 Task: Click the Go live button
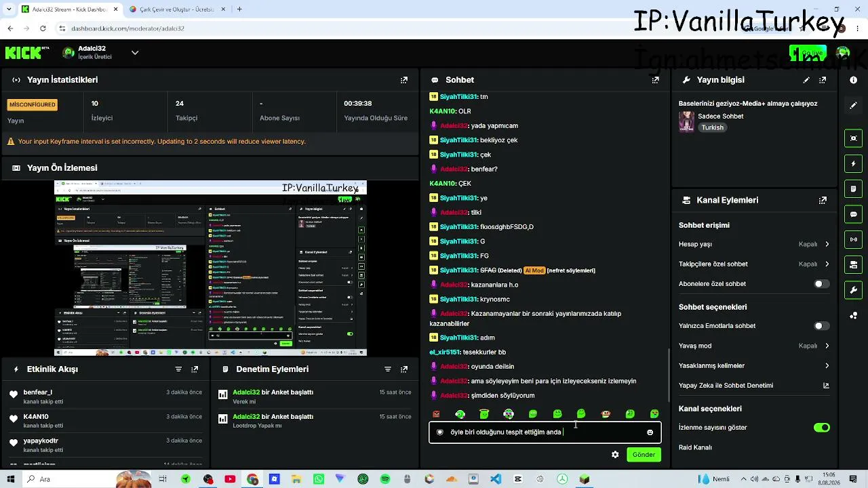(808, 53)
